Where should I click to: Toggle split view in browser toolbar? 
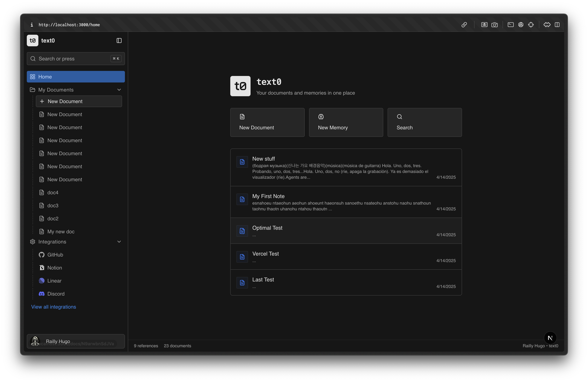pos(557,25)
